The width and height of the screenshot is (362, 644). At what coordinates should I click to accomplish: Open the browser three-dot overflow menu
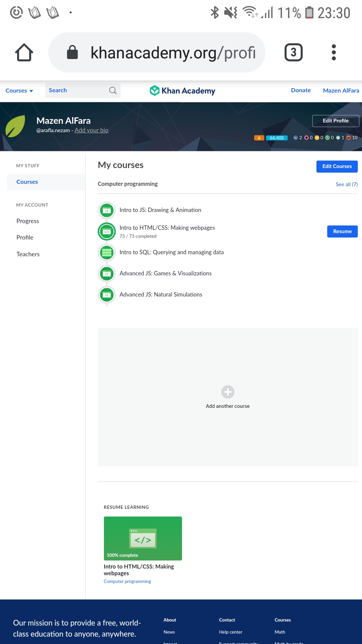click(334, 52)
